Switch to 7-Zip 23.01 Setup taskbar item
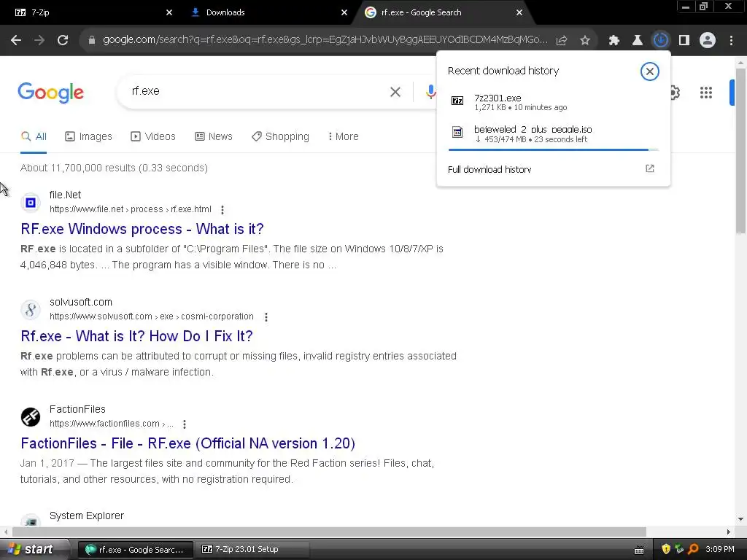 pyautogui.click(x=252, y=550)
